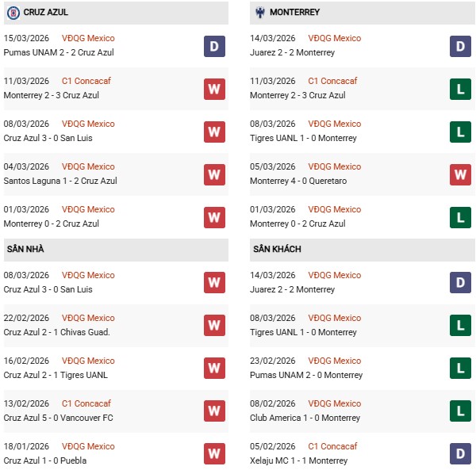Select W badge beside Santos Laguna 1-2 Cruz Azul
Image resolution: width=476 pixels, height=470 pixels.
[214, 174]
